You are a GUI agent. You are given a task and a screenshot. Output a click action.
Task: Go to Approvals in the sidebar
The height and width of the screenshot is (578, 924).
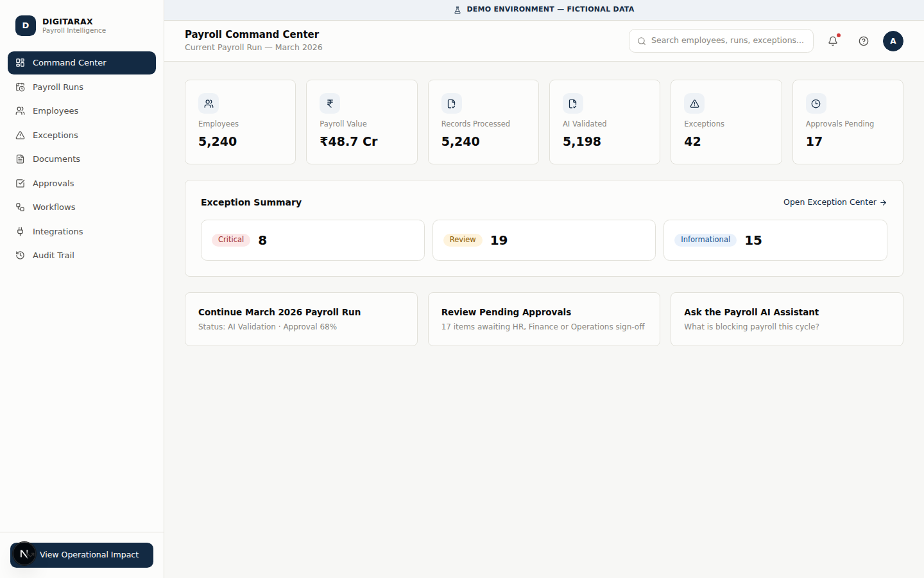(x=81, y=184)
